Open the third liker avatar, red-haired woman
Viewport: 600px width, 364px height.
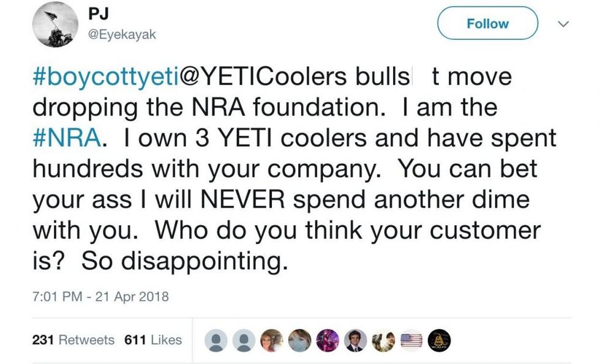271,340
